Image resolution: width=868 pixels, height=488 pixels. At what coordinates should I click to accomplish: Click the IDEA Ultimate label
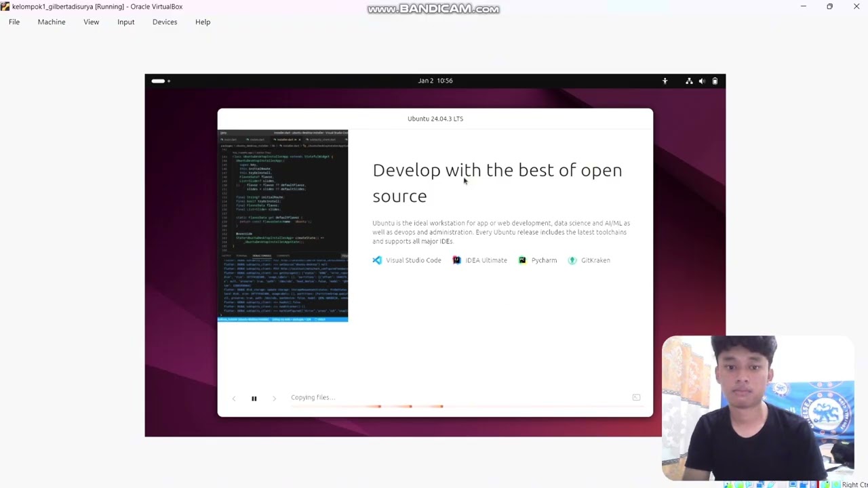click(x=486, y=260)
